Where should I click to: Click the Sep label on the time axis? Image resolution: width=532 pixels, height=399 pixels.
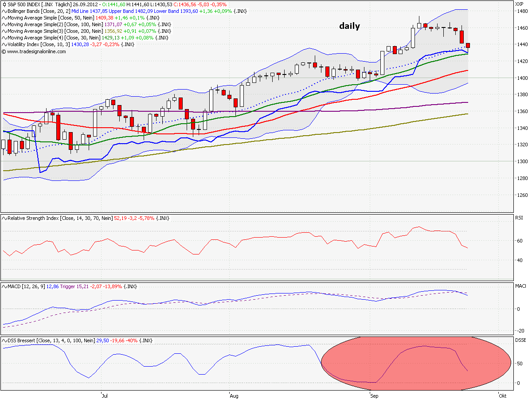tap(374, 396)
